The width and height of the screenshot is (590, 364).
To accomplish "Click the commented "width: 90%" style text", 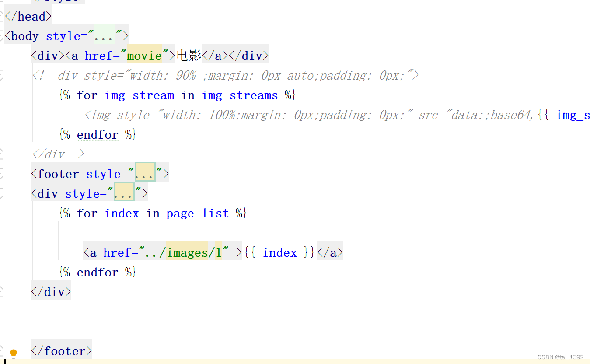I will coord(163,75).
